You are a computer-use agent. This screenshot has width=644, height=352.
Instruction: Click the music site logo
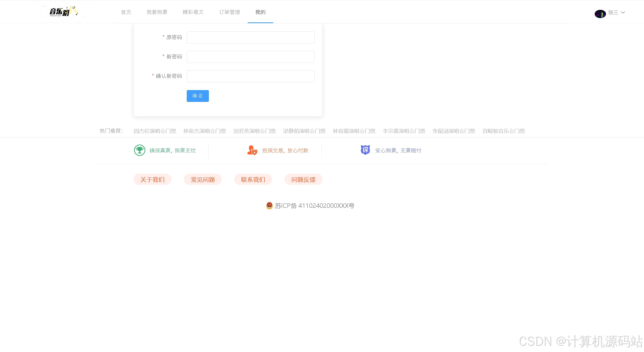click(64, 12)
